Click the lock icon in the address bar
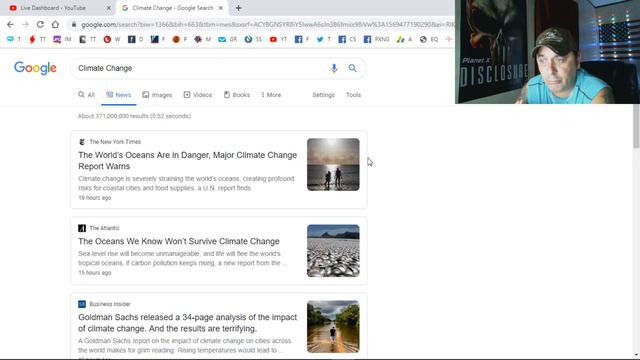The width and height of the screenshot is (640, 360). 74,24
